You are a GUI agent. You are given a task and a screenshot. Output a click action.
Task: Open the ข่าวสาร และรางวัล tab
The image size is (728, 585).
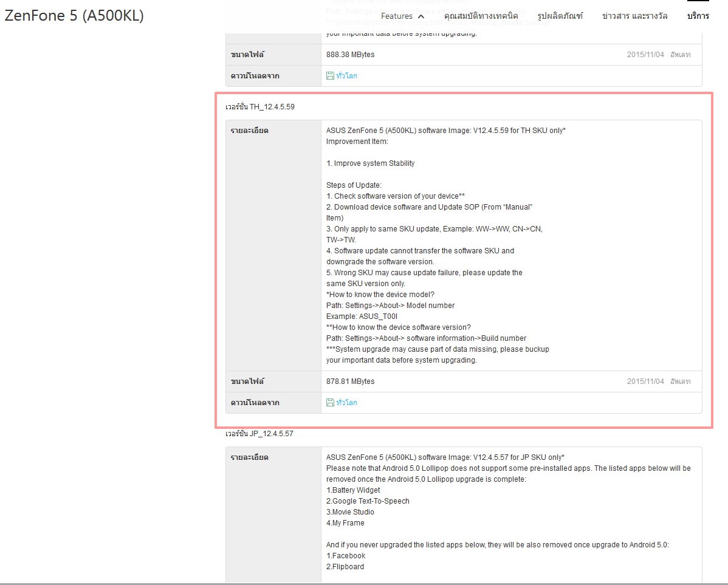(x=634, y=16)
